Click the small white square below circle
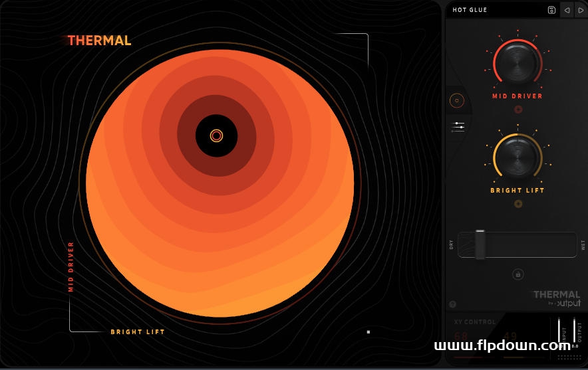Viewport: 588px width, 370px height. pos(368,331)
